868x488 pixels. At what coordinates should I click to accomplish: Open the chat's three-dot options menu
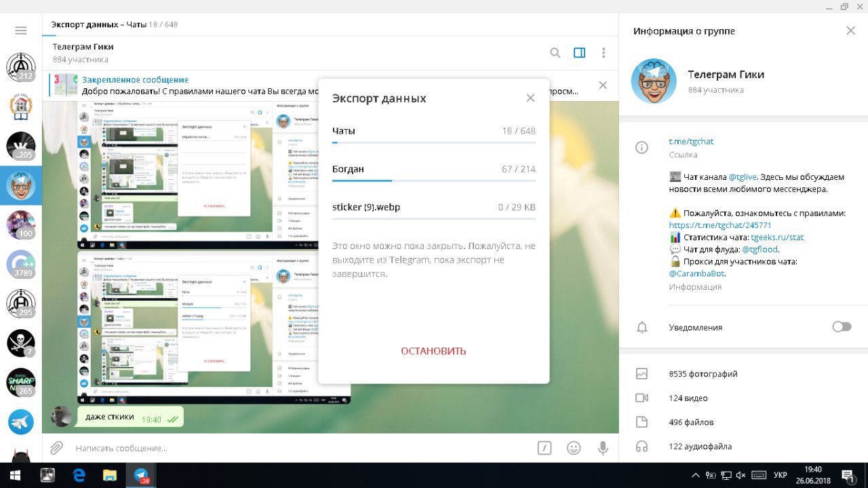click(603, 52)
